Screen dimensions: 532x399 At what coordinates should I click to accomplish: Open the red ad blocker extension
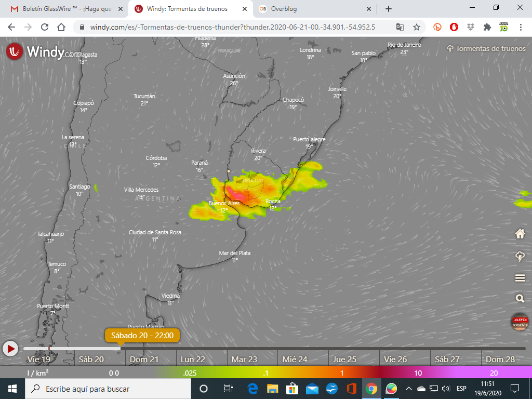[454, 27]
